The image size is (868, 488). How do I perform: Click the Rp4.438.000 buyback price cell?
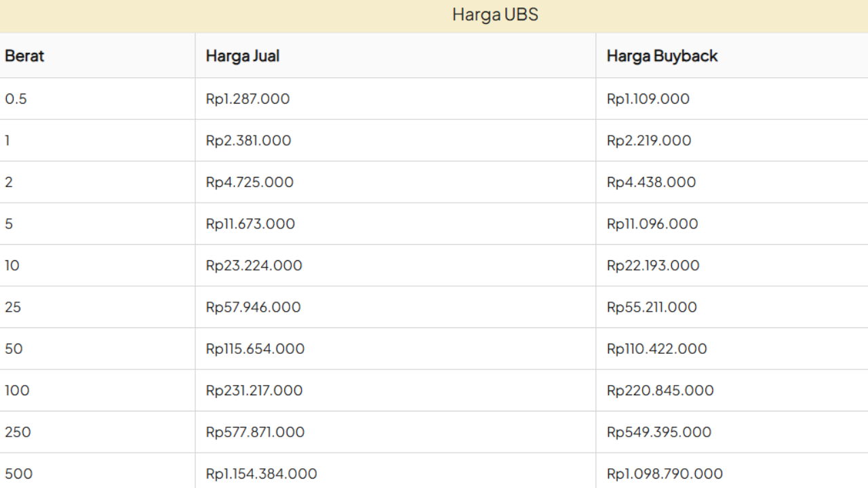tap(651, 182)
